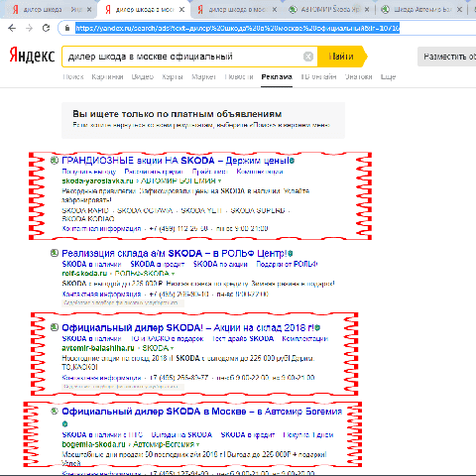Click the browser forward arrow

pyautogui.click(x=29, y=28)
